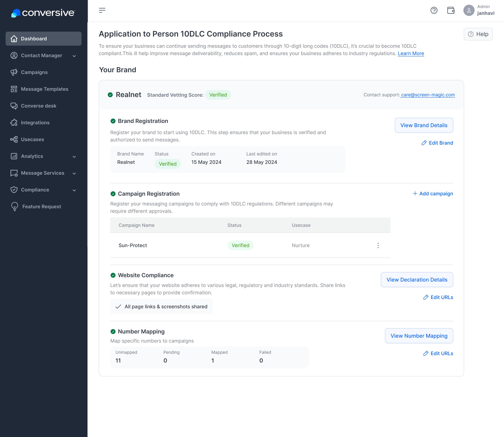Click the Conversive logo
Screen dimensions: 504x437
43,13
